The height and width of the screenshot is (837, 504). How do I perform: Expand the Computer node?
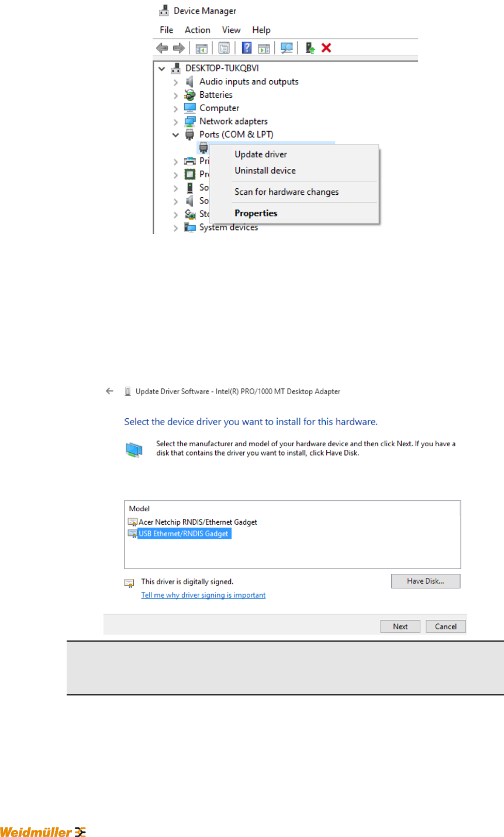point(175,109)
